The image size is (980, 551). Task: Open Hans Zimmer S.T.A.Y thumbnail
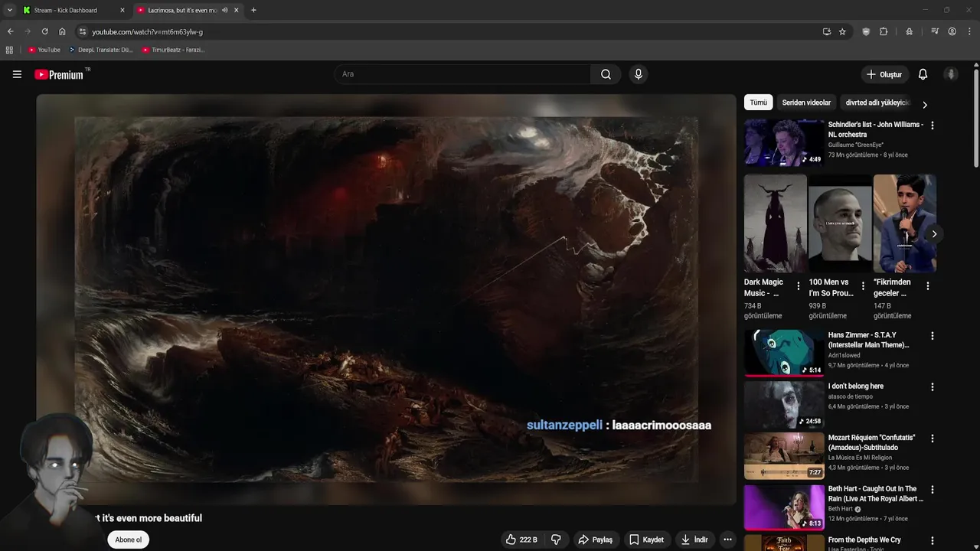783,353
